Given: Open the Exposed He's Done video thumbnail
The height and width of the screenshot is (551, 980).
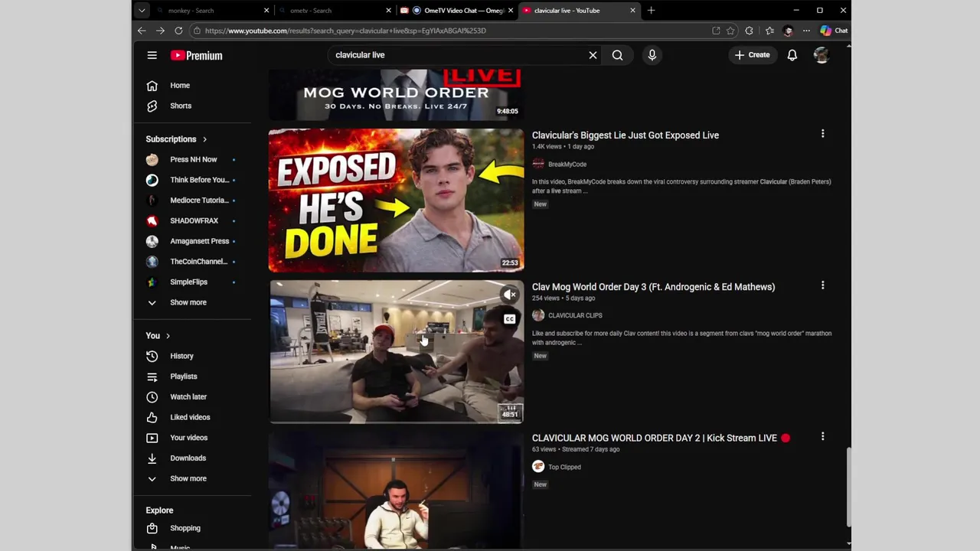Looking at the screenshot, I should coord(396,200).
